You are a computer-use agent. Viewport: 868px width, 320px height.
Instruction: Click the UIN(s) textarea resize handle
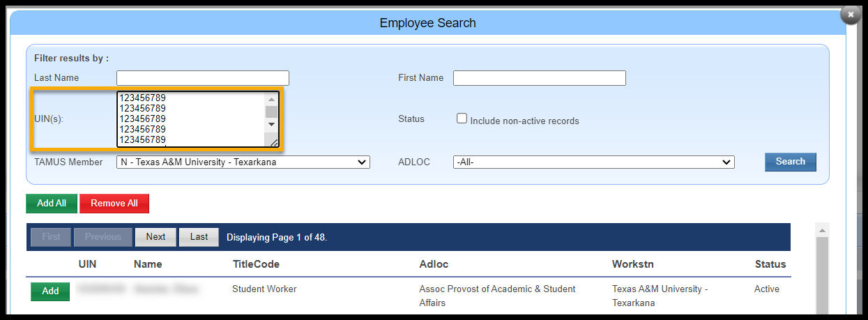point(274,143)
